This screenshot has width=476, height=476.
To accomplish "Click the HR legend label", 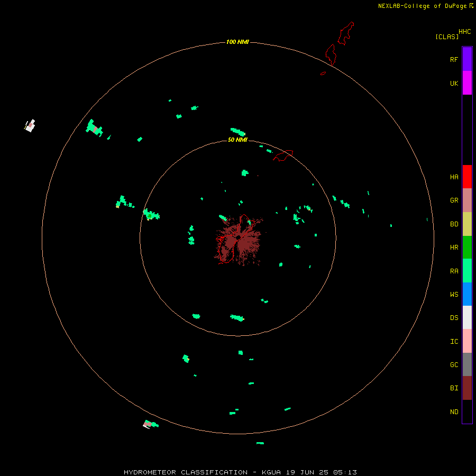I will [x=454, y=248].
